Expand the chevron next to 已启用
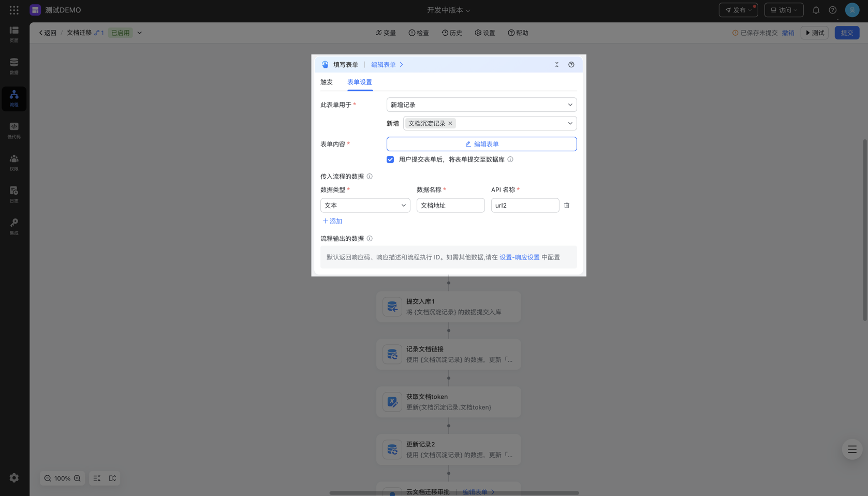This screenshot has height=496, width=868. (x=139, y=33)
